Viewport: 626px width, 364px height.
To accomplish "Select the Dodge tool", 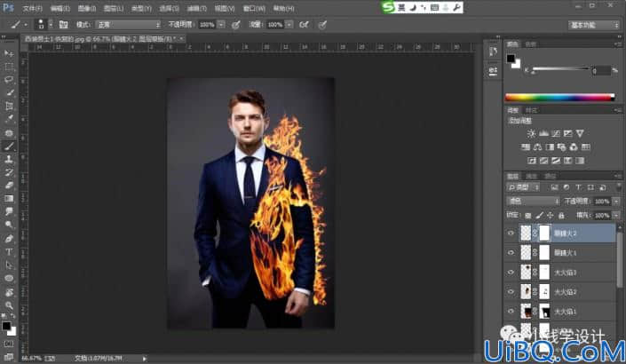I will 9,225.
